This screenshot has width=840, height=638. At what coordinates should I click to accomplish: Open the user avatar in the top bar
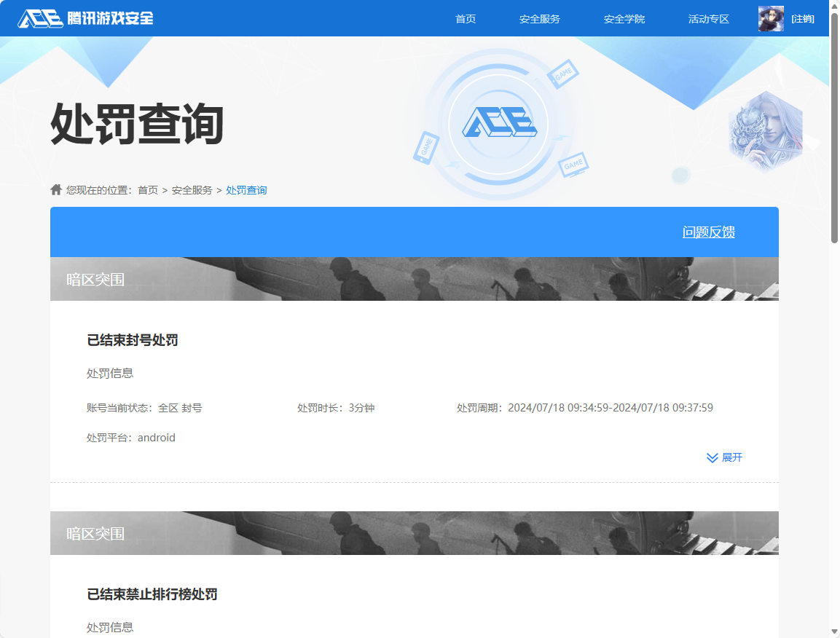click(x=771, y=17)
